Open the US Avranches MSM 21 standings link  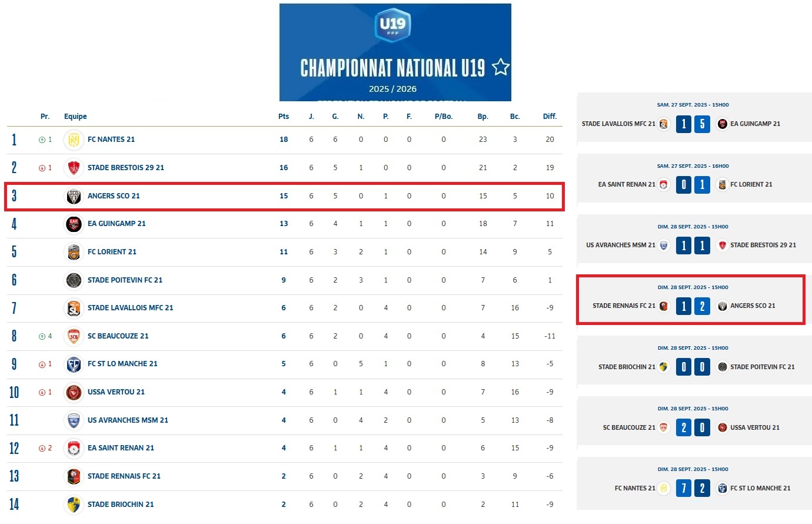(128, 420)
